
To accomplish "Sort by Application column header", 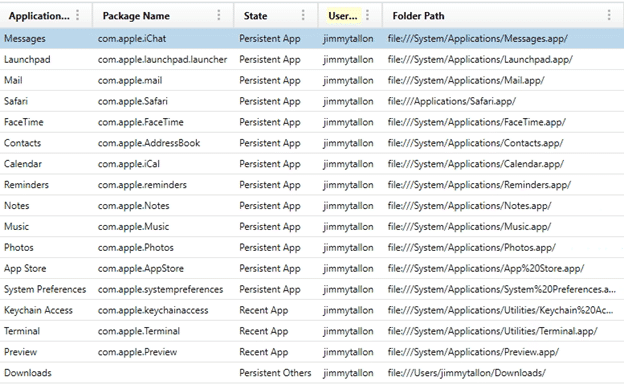I will pyautogui.click(x=39, y=16).
